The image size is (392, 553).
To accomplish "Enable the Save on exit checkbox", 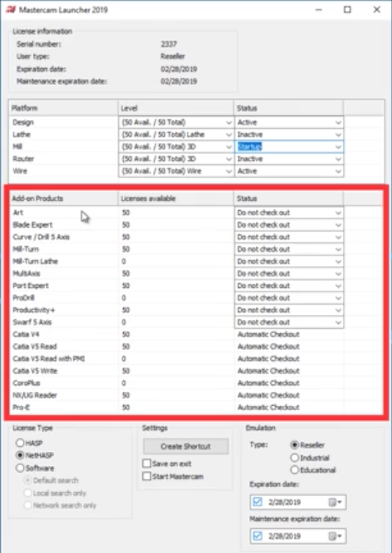I will tap(147, 464).
